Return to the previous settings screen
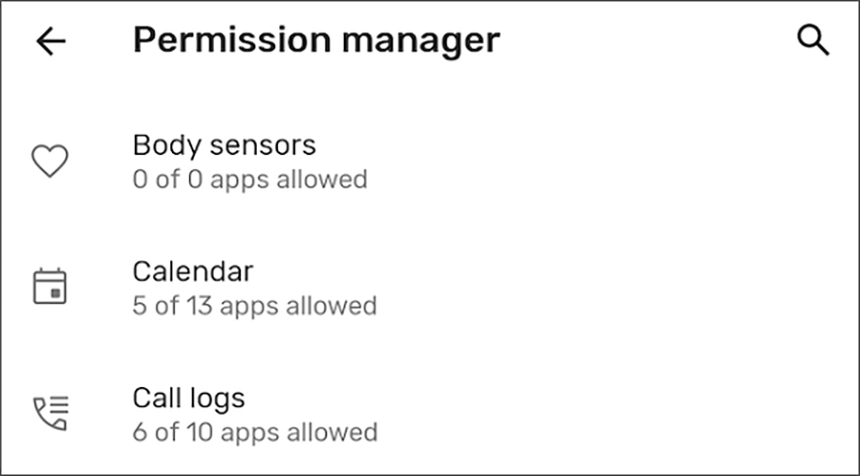The image size is (860, 476). coord(50,41)
